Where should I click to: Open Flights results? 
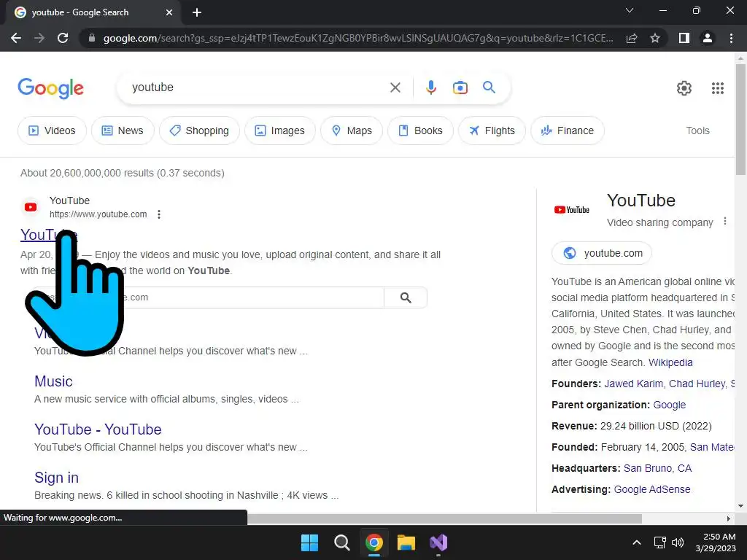[492, 131]
